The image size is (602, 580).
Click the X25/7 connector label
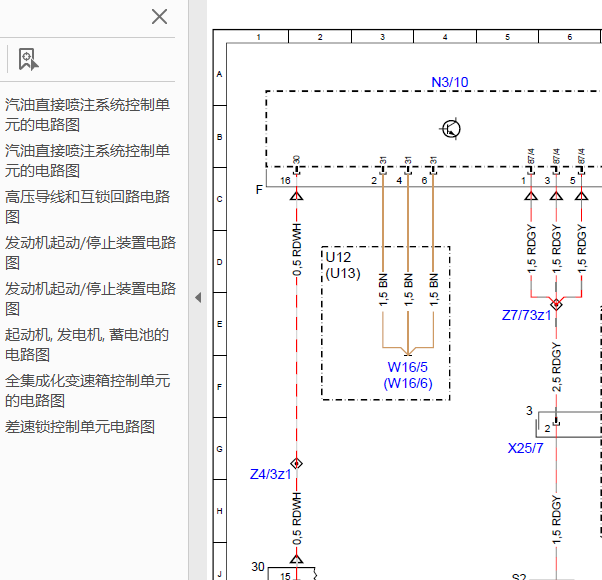(525, 448)
